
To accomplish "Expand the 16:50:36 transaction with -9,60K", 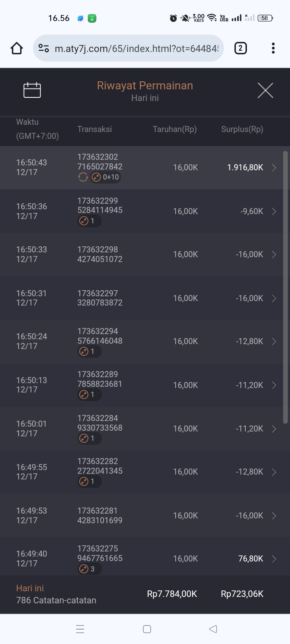I will coord(274,211).
